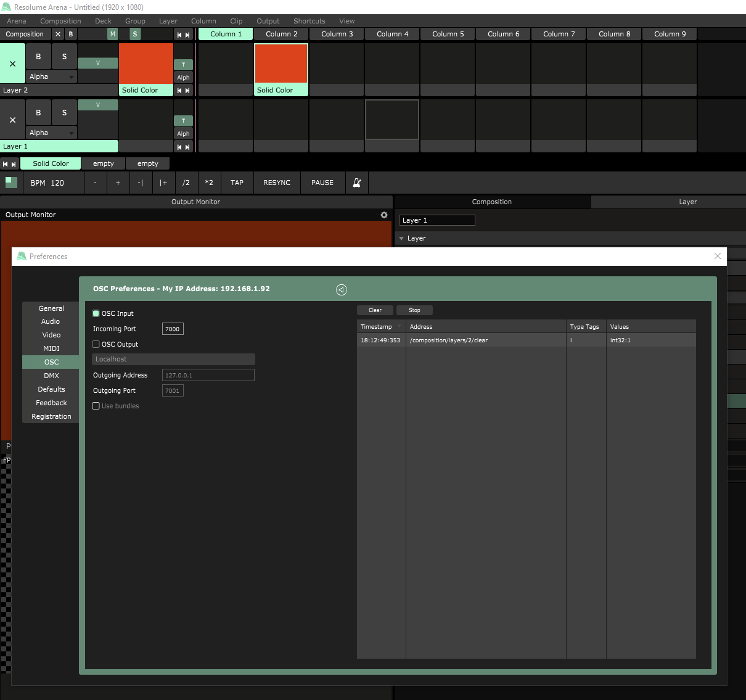Clear Layer 2 with its X button
Image resolution: width=746 pixels, height=700 pixels.
12,64
